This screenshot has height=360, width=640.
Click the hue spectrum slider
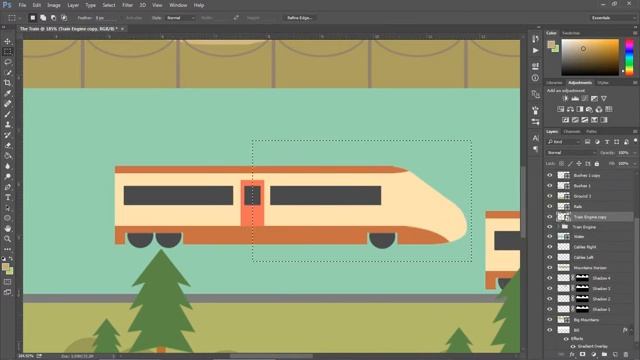(629, 57)
